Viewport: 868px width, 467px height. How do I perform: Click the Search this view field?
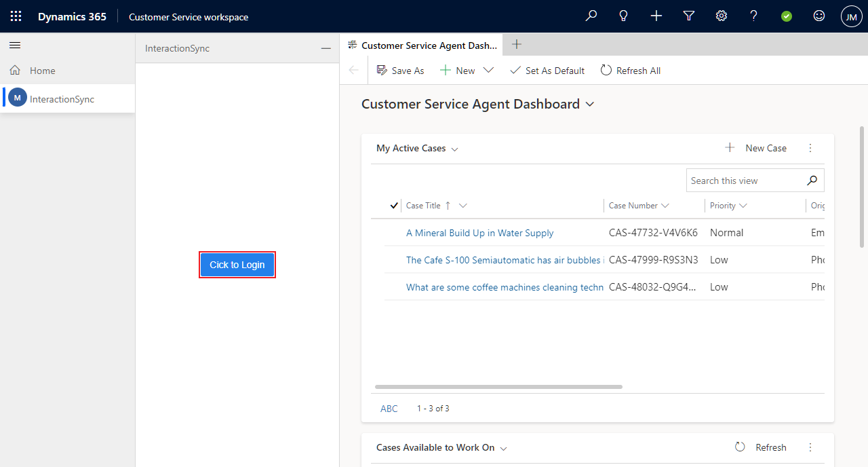[x=746, y=180]
